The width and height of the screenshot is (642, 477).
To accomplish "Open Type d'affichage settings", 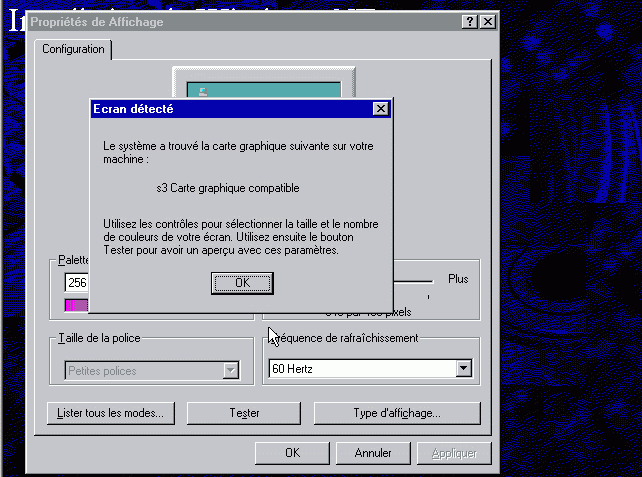I will pyautogui.click(x=397, y=413).
